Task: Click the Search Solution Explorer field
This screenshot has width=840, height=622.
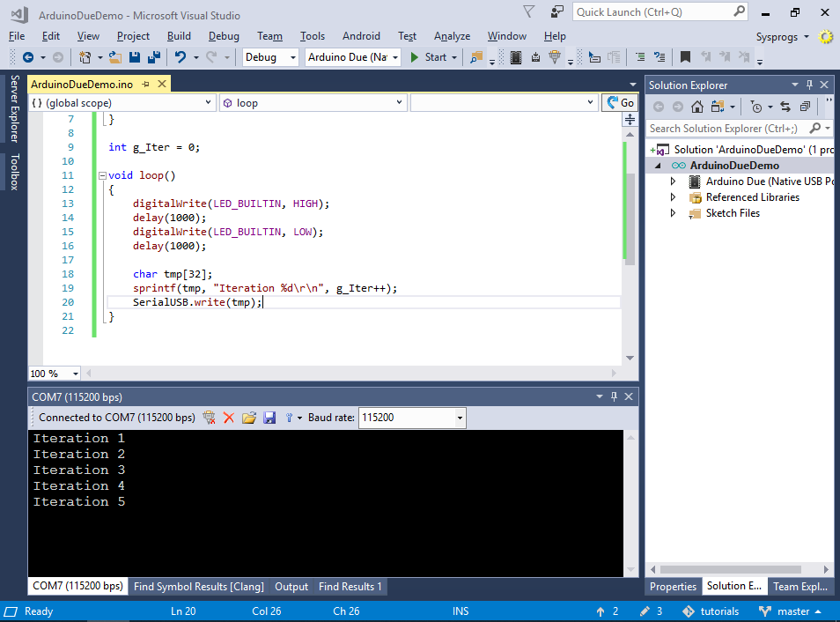Action: click(740, 128)
